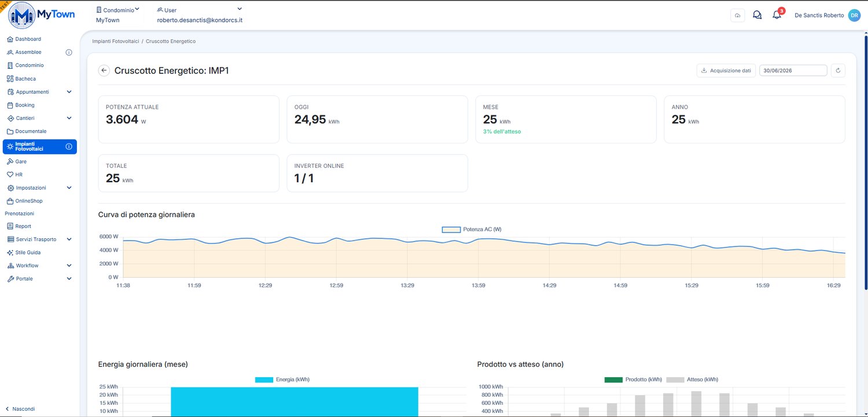Click the refresh icon next to date field
The height and width of the screenshot is (417, 868).
[x=838, y=71]
